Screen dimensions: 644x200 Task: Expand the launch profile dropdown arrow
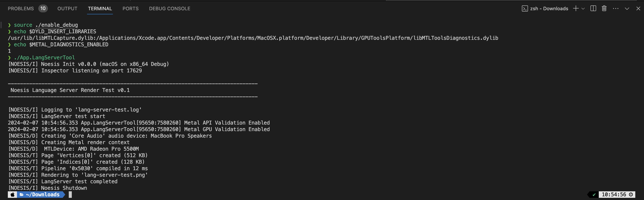(583, 8)
